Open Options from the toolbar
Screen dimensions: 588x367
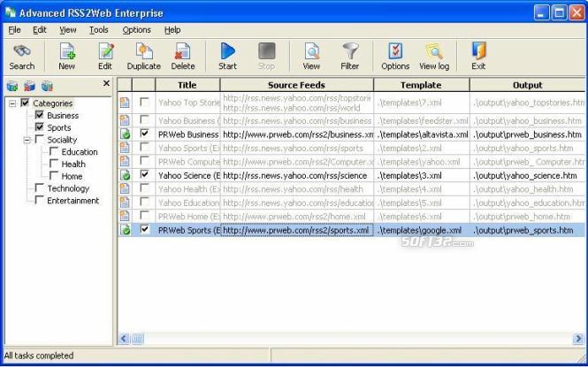395,51
